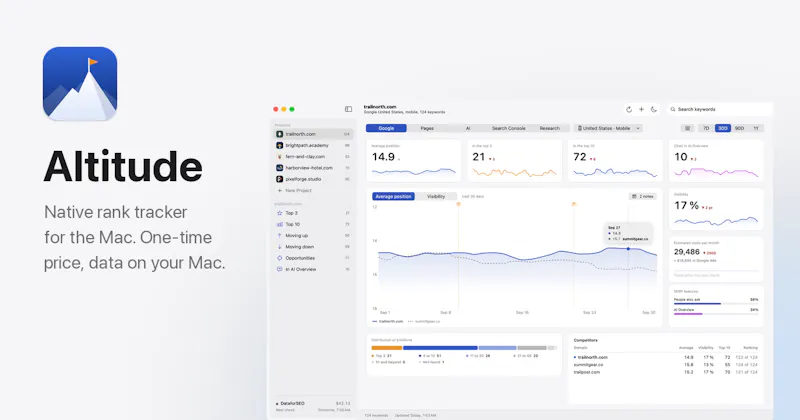Click the summitgear.co competitor row

point(665,365)
